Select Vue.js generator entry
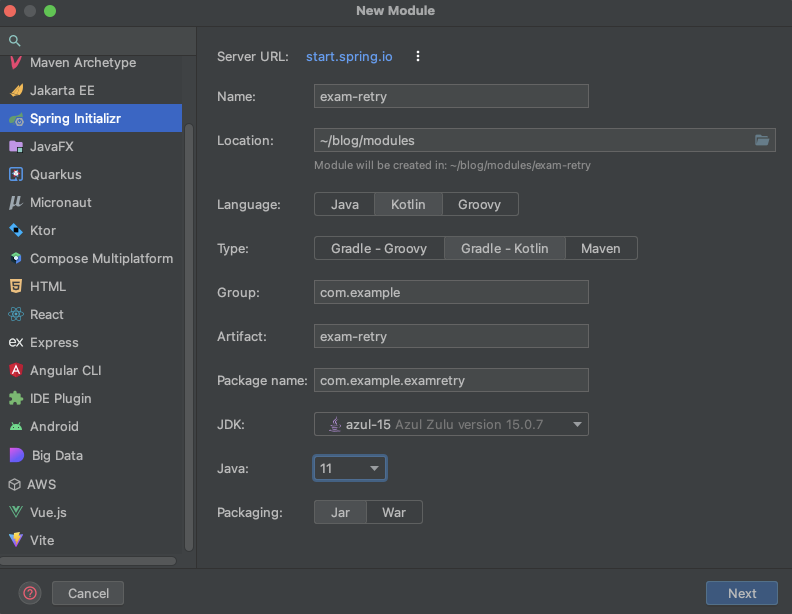Screen dimensions: 792x614 tap(91, 512)
